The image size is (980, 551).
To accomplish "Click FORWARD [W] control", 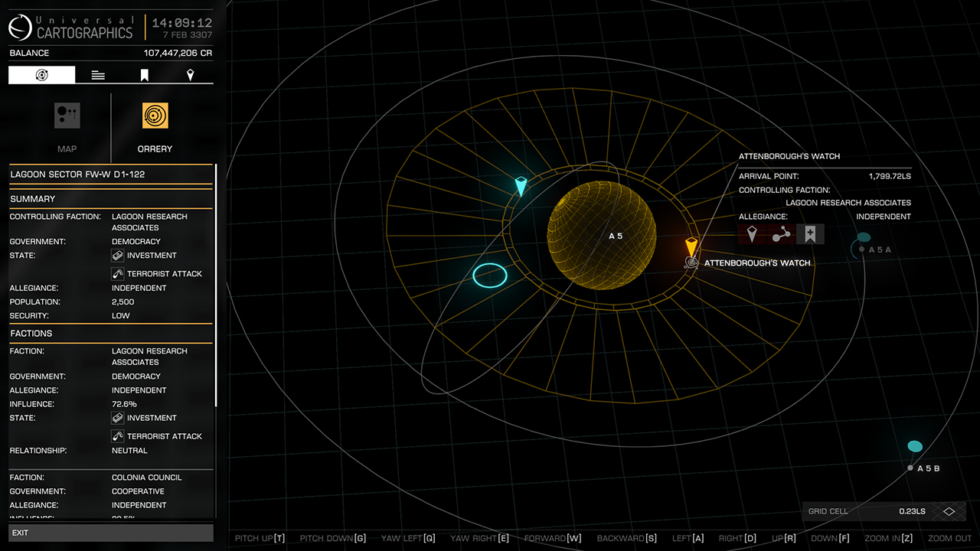I will tap(553, 538).
